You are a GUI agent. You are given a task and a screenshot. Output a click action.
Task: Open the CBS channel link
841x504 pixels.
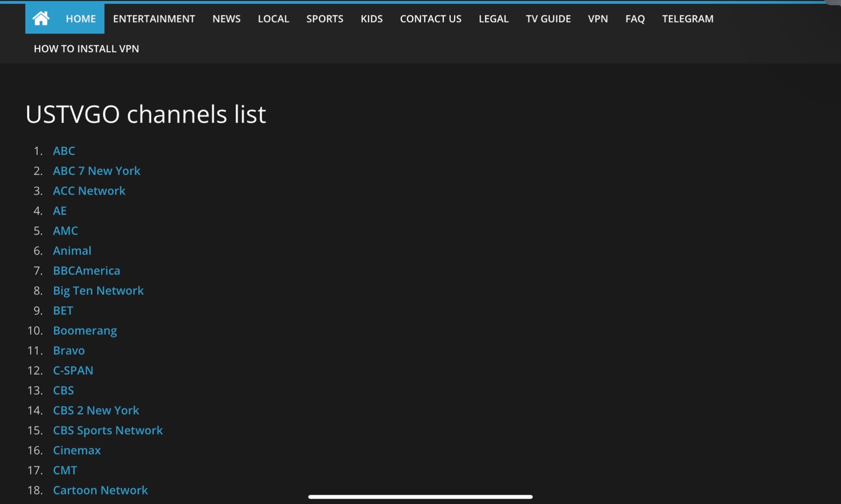tap(64, 390)
